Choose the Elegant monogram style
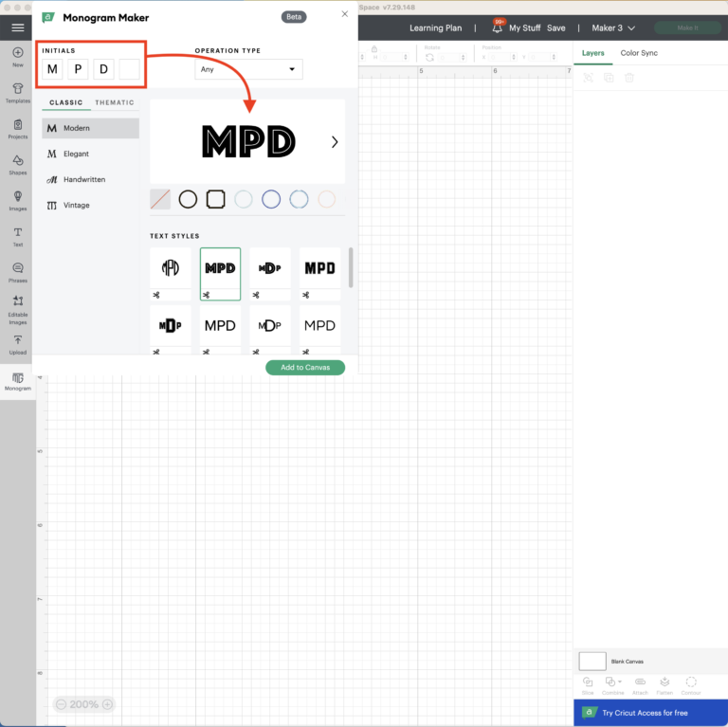Screen dimensions: 728x727 [76, 154]
